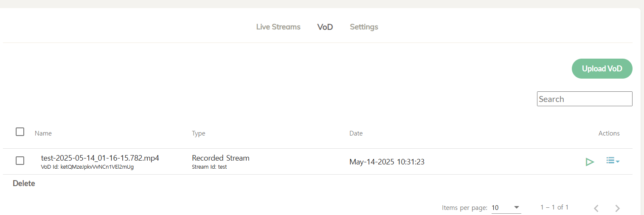This screenshot has height=215, width=644.
Task: Go to the next page of VoDs
Action: pos(618,208)
